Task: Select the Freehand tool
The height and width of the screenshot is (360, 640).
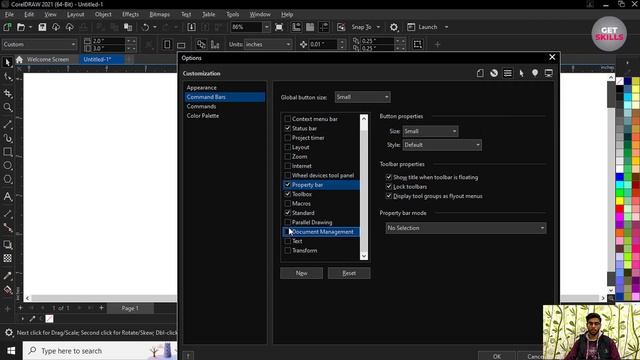Action: 7,124
